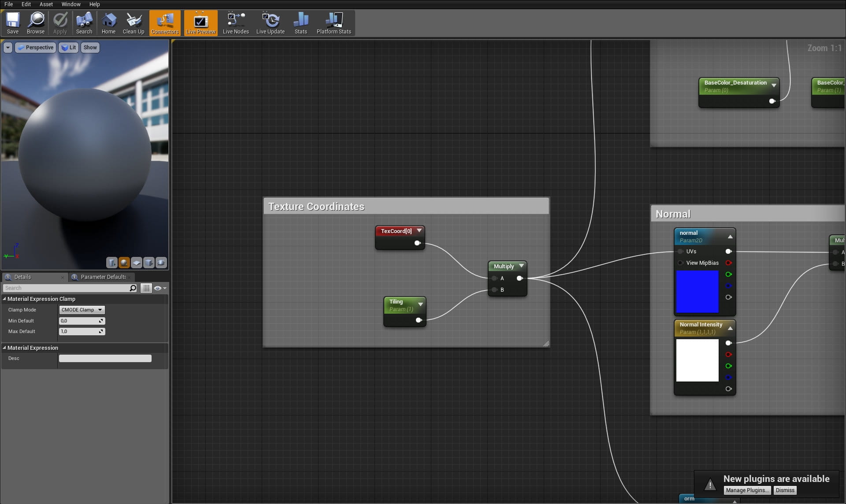The height and width of the screenshot is (504, 846).
Task: Set preview mesh to cube
Action: tap(149, 263)
